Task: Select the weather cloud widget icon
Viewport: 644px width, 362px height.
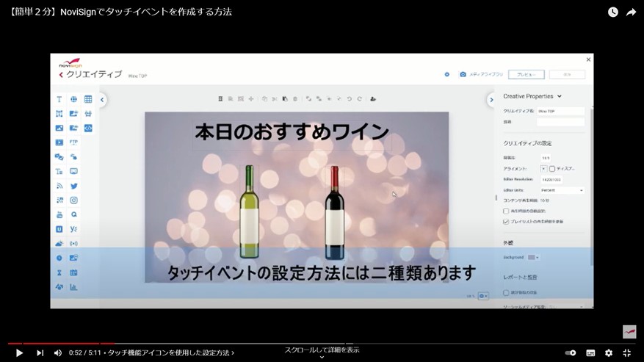Action: click(x=59, y=243)
